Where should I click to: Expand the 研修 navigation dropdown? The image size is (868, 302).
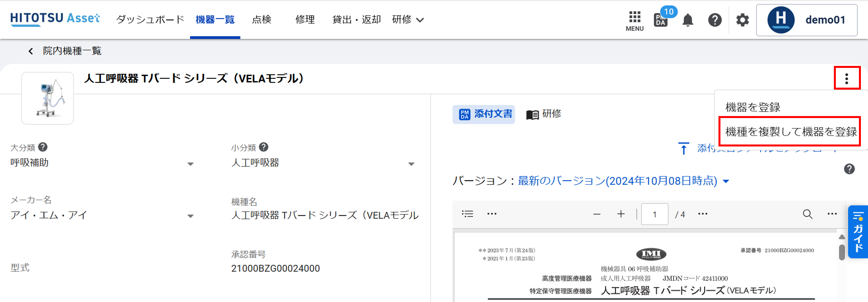click(x=408, y=20)
